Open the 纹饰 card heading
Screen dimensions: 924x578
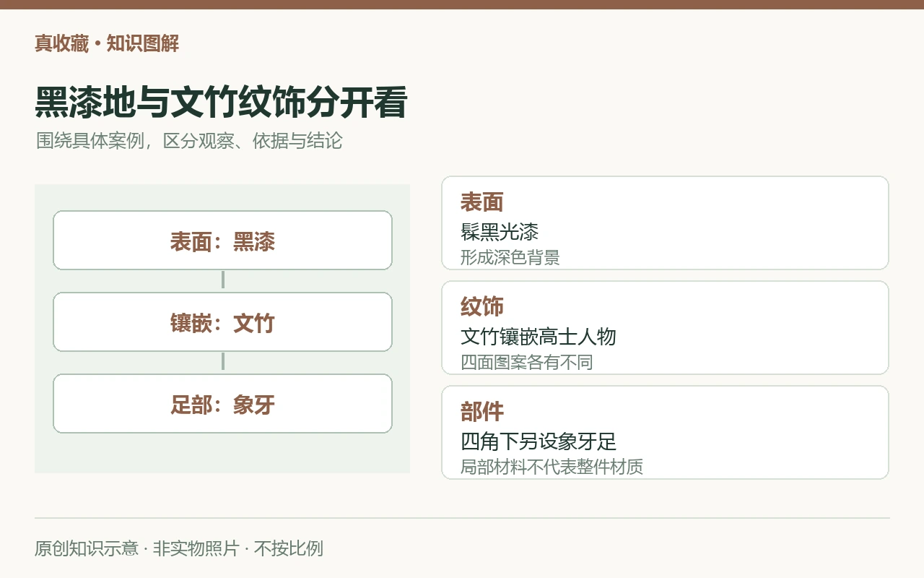point(481,306)
